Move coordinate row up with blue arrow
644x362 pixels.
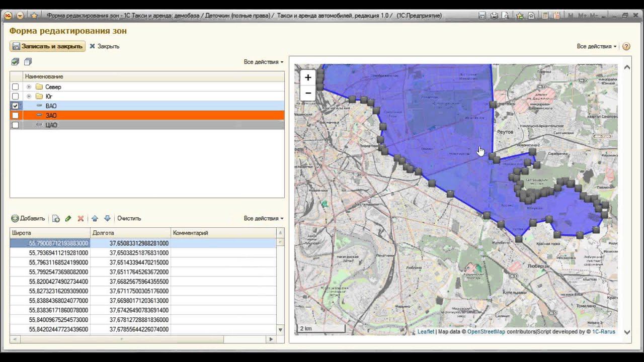[x=95, y=219]
